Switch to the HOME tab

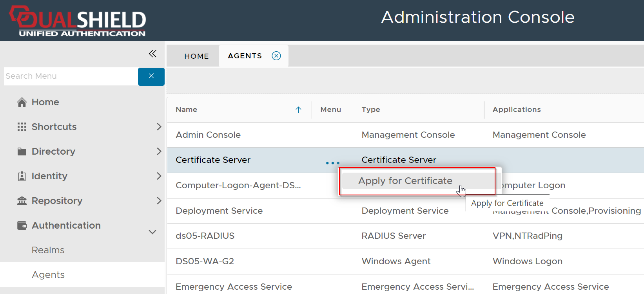pyautogui.click(x=196, y=56)
